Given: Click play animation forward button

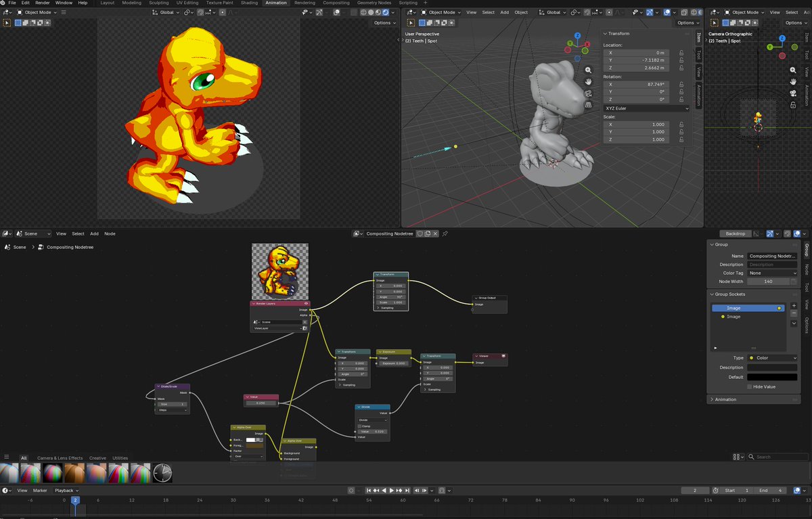Looking at the screenshot, I should pyautogui.click(x=392, y=490).
